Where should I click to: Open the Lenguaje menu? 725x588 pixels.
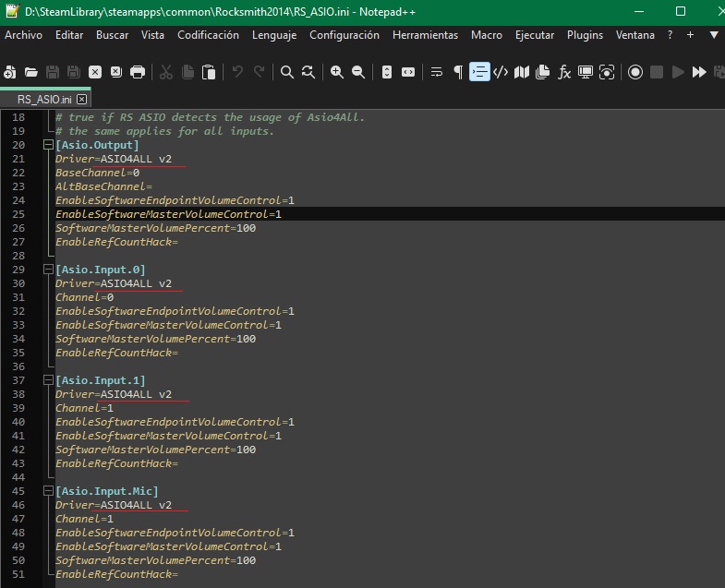click(274, 35)
